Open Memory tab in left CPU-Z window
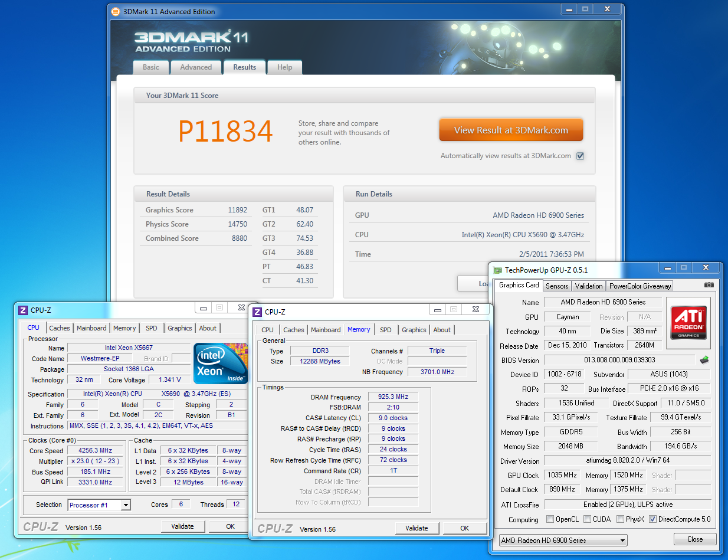This screenshot has height=560, width=728. tap(124, 328)
